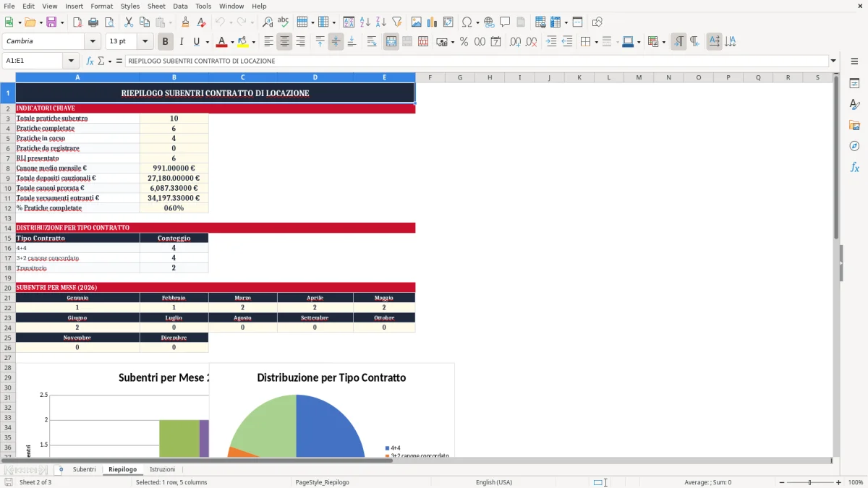Open the font size dropdown
This screenshot has height=488, width=868.
pyautogui.click(x=145, y=42)
